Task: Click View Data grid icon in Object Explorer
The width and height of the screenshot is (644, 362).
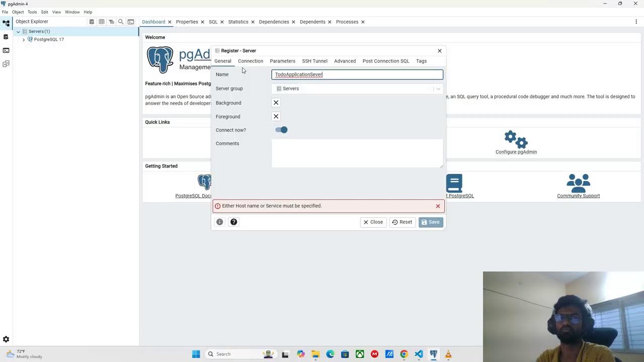Action: tap(102, 22)
